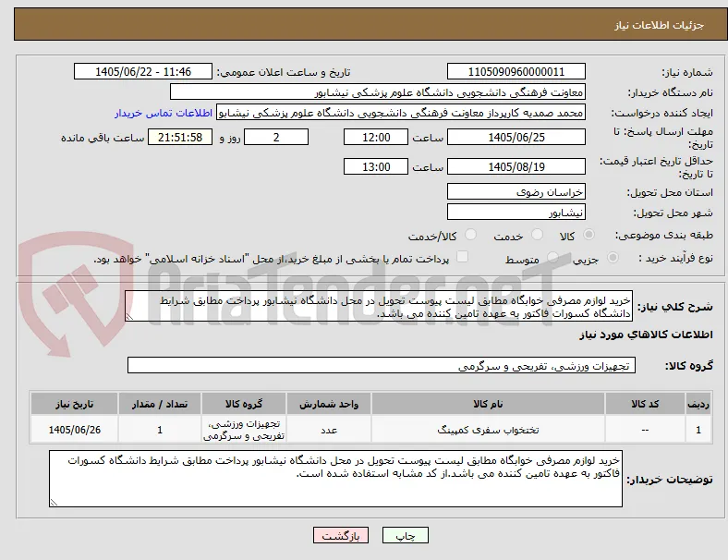Click the need date cell 1405/06/26

pyautogui.click(x=74, y=430)
